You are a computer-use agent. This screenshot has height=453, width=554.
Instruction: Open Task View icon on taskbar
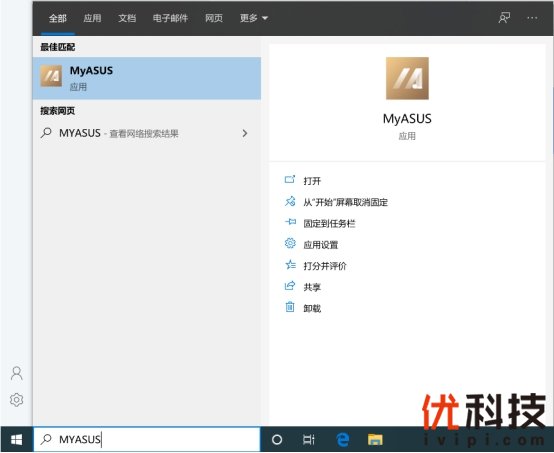point(308,440)
